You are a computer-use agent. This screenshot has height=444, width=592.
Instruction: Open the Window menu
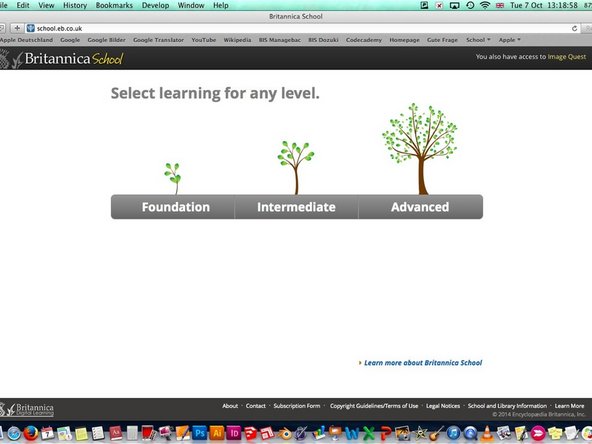tap(191, 5)
